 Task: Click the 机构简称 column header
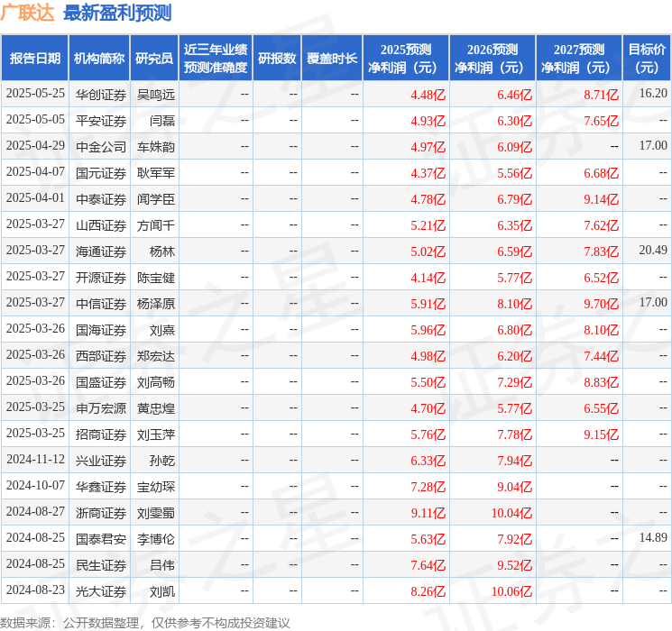click(99, 59)
